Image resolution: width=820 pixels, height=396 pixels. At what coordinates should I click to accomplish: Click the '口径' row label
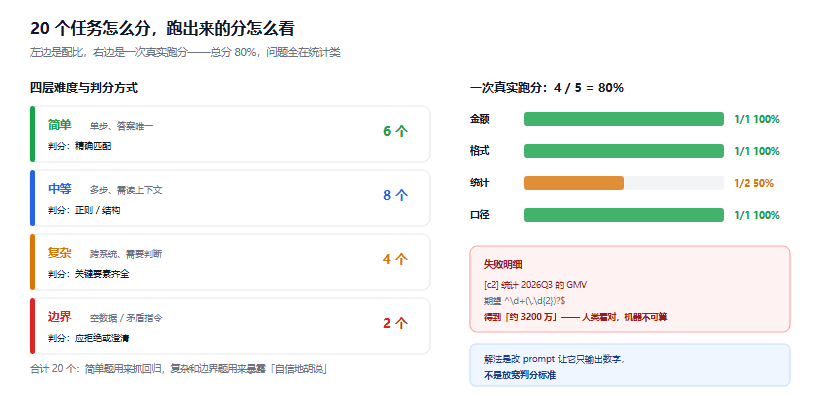[480, 215]
